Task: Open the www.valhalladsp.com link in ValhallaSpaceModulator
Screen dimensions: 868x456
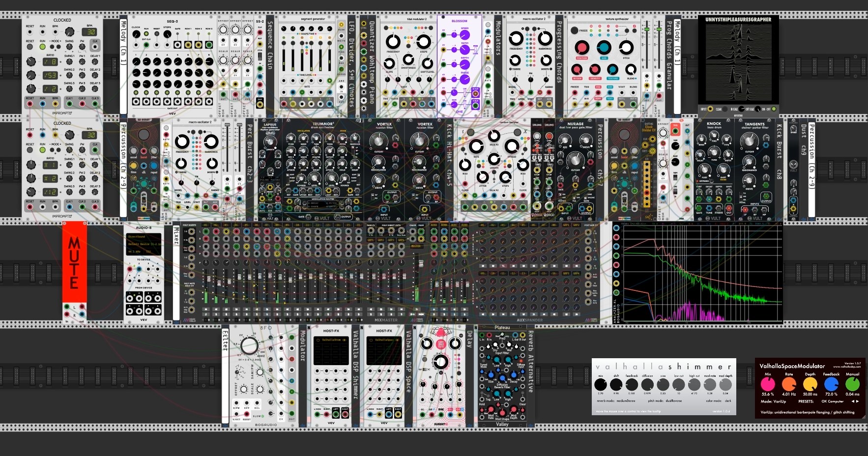Action: (x=847, y=367)
